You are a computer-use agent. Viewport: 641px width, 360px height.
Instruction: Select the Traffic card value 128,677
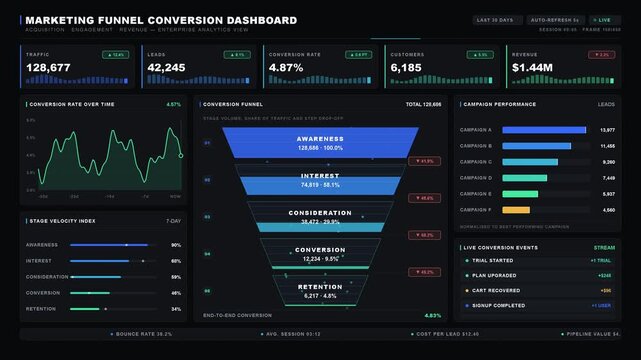coord(48,68)
